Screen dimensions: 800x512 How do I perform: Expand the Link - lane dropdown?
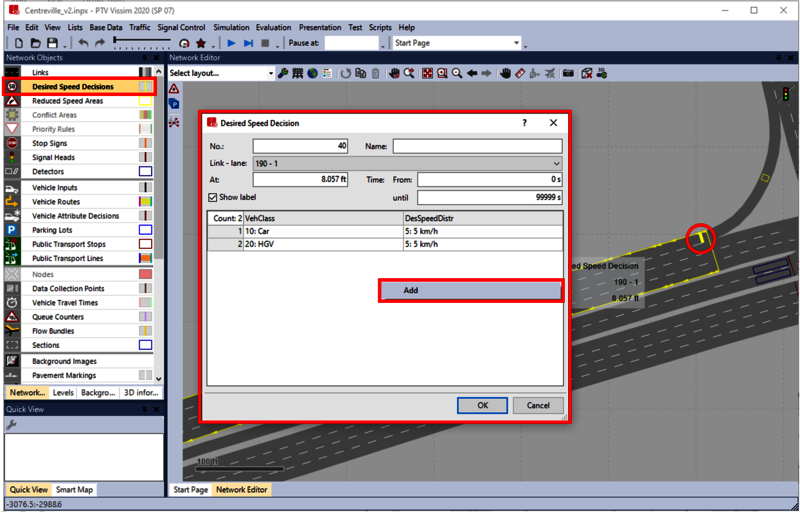[x=556, y=163]
